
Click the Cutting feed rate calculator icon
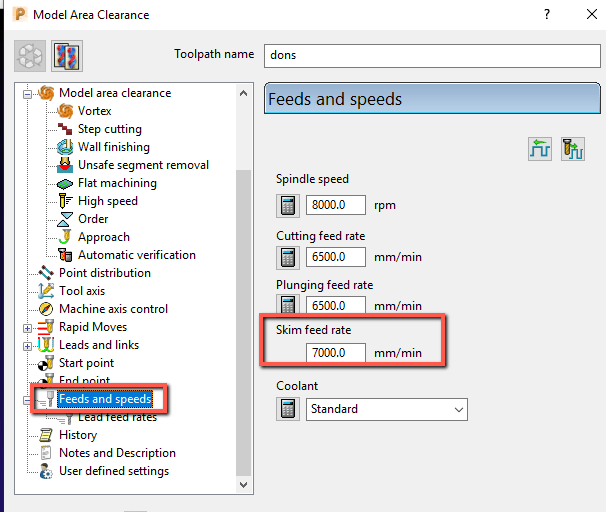point(288,257)
